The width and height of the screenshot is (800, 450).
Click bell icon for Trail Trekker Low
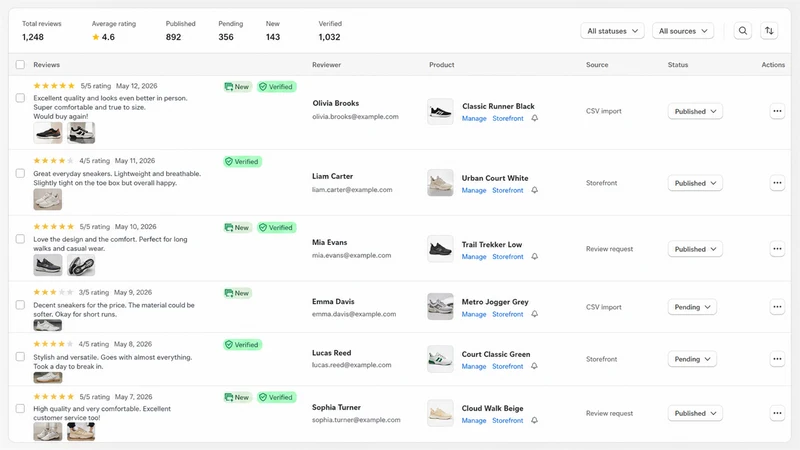(x=534, y=257)
